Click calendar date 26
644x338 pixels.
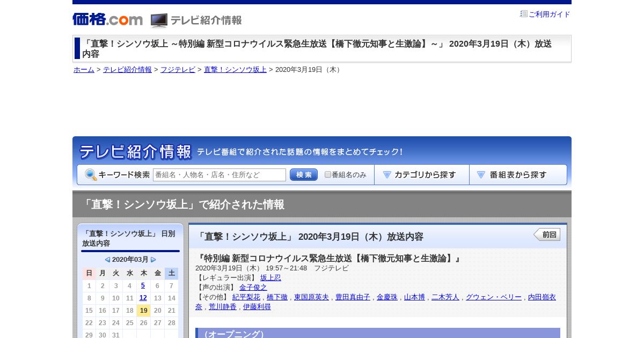pyautogui.click(x=143, y=323)
